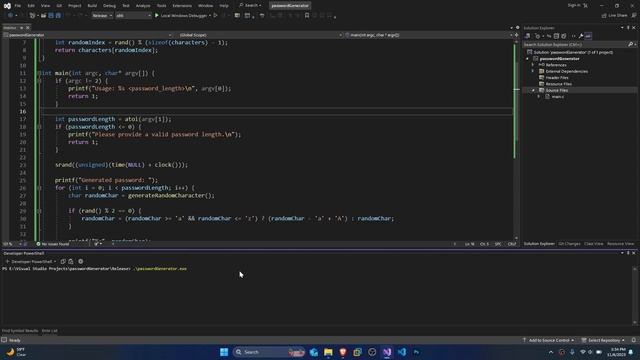Open PowerShell terminal settings gear icon

[80, 261]
